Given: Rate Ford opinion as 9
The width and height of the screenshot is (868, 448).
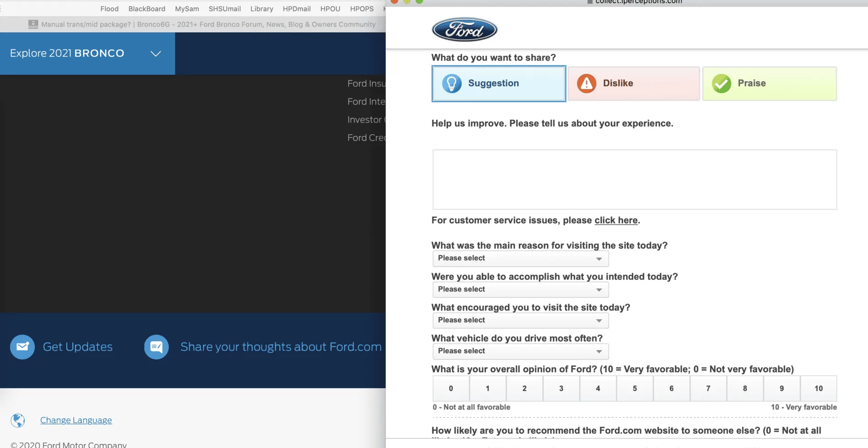Looking at the screenshot, I should (x=782, y=389).
